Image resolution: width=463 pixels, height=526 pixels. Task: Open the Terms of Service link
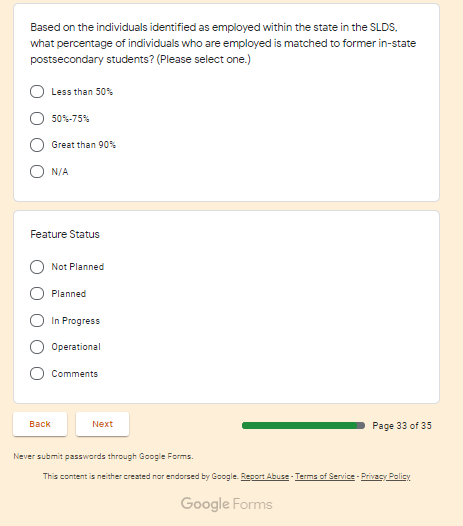325,476
